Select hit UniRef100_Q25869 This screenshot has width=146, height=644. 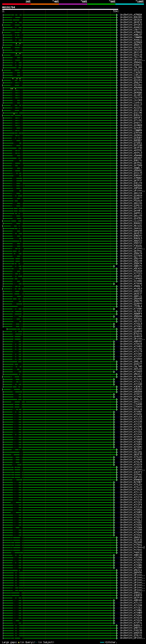tap(131, 42)
